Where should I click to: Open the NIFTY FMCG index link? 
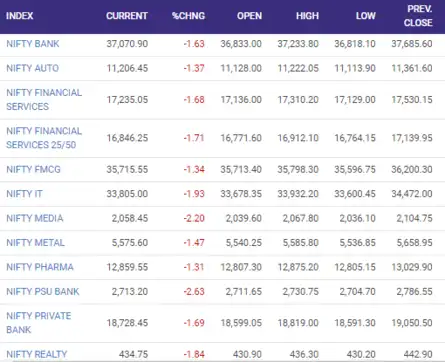click(33, 169)
